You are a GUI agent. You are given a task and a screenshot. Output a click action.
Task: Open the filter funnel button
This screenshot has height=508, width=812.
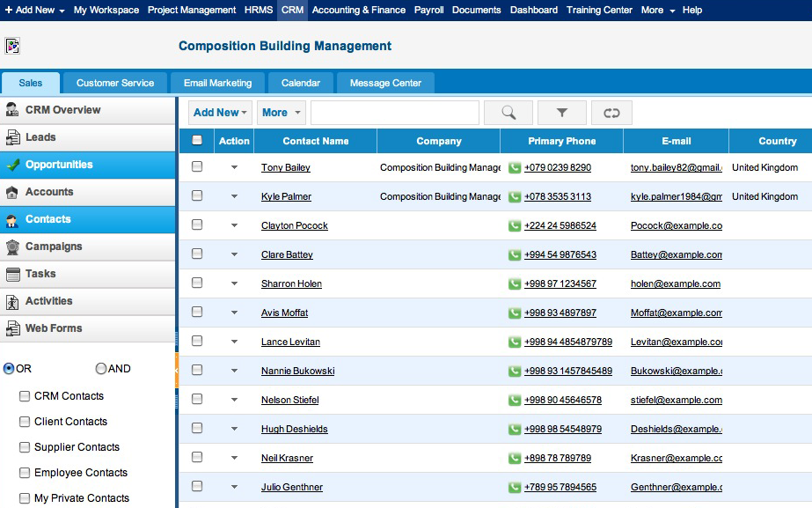[562, 113]
